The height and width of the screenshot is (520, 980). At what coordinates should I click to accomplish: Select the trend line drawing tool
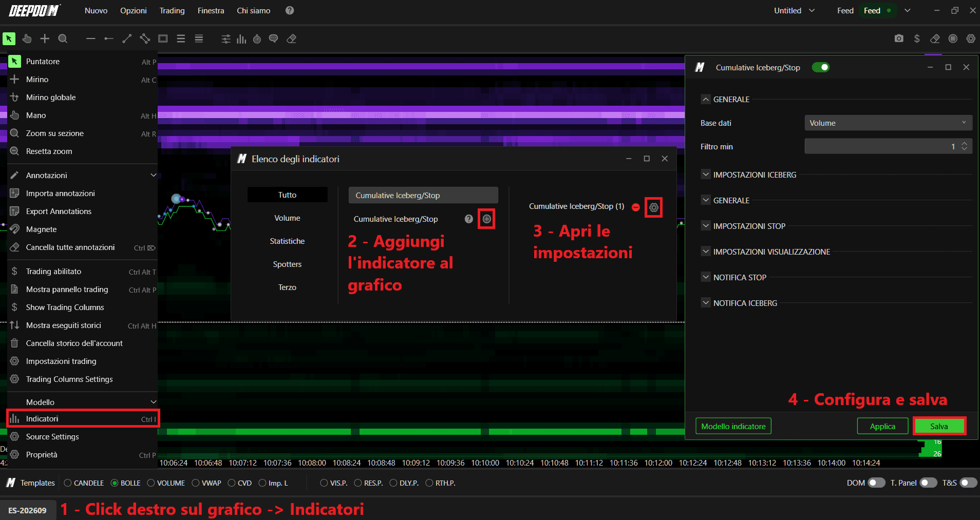pyautogui.click(x=127, y=38)
